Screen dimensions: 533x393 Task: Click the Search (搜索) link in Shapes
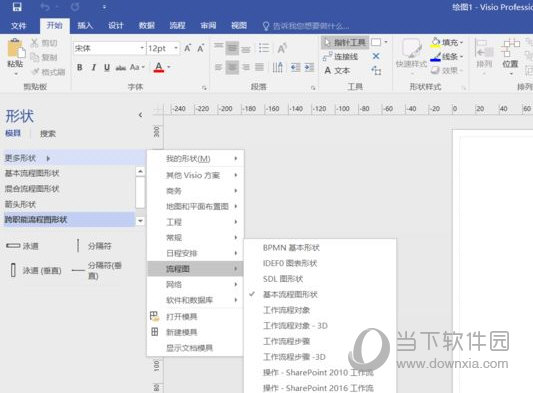(x=48, y=134)
